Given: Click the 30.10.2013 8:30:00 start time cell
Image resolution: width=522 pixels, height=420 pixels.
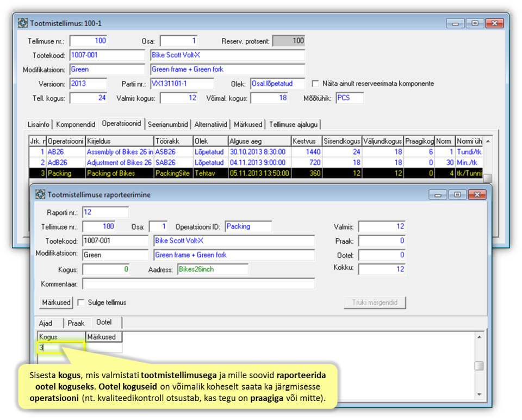Looking at the screenshot, I should pos(260,152).
